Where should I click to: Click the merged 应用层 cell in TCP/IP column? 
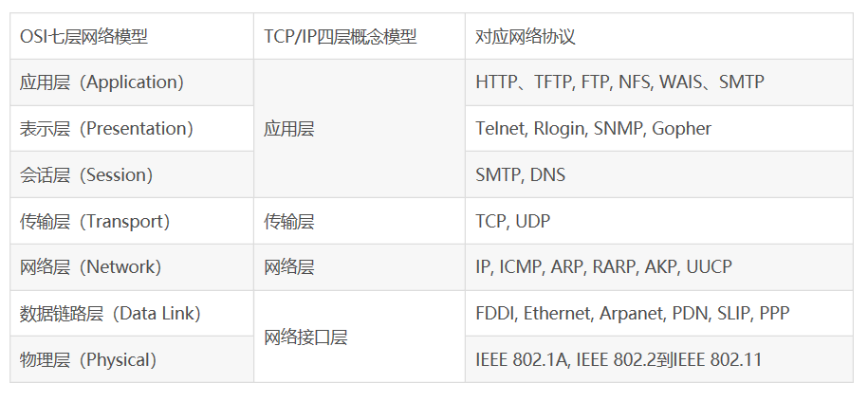360,128
